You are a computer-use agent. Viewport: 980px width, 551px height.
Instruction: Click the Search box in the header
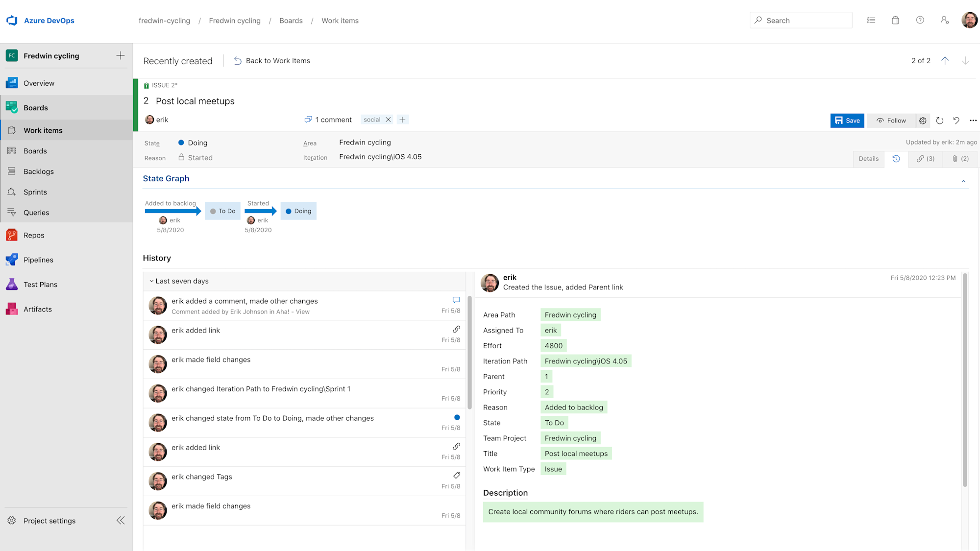(801, 20)
